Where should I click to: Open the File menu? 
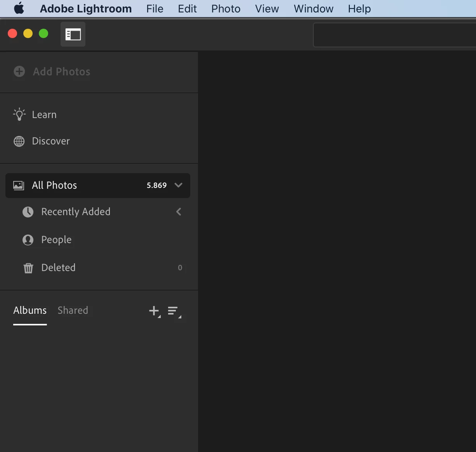(155, 9)
